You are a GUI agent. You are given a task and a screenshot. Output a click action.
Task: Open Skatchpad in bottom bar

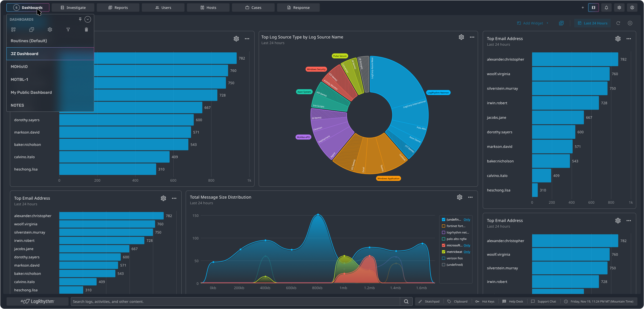tap(429, 301)
